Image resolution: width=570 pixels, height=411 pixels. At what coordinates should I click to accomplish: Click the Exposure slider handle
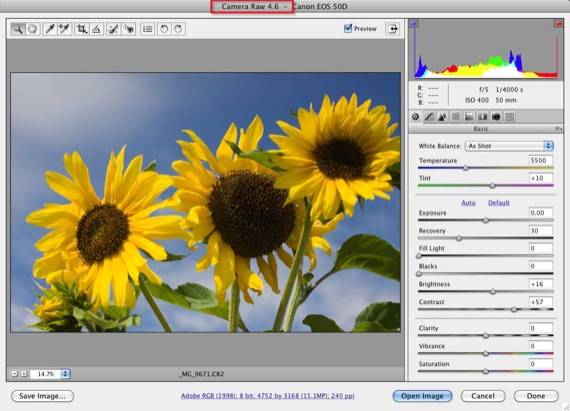click(x=486, y=220)
